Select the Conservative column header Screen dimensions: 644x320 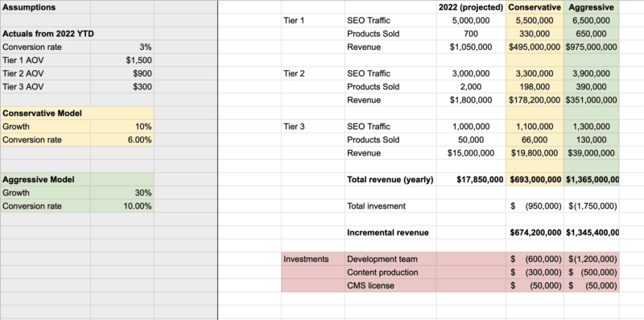click(535, 7)
